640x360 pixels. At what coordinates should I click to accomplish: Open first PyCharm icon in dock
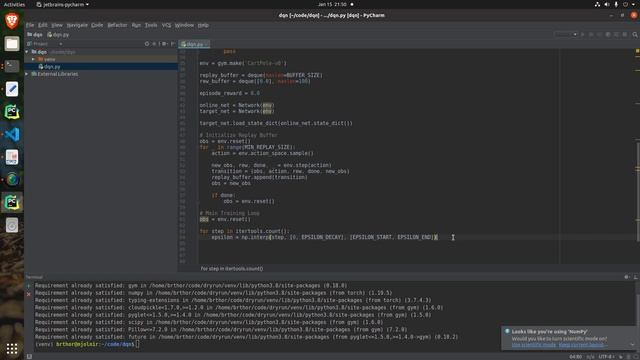(12, 112)
